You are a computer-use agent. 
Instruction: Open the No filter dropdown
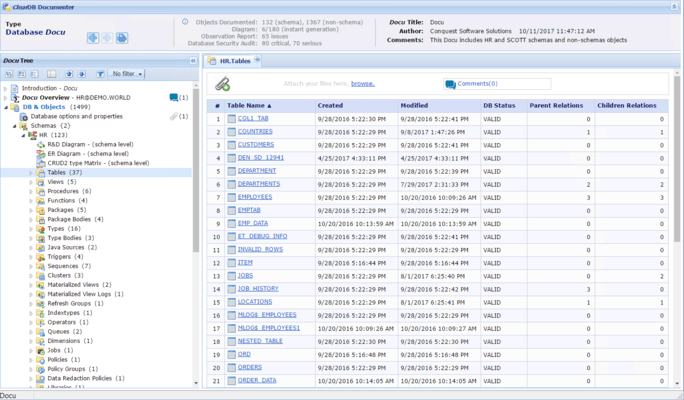click(x=127, y=74)
